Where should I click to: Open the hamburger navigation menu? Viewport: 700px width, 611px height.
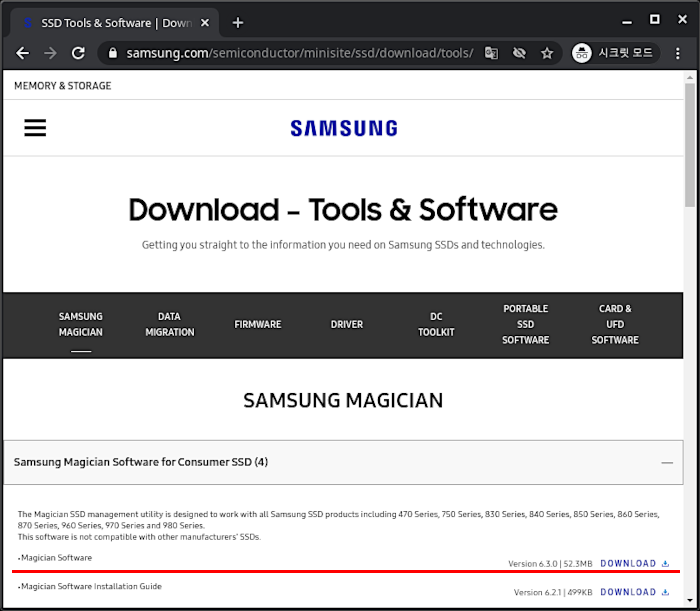[35, 128]
